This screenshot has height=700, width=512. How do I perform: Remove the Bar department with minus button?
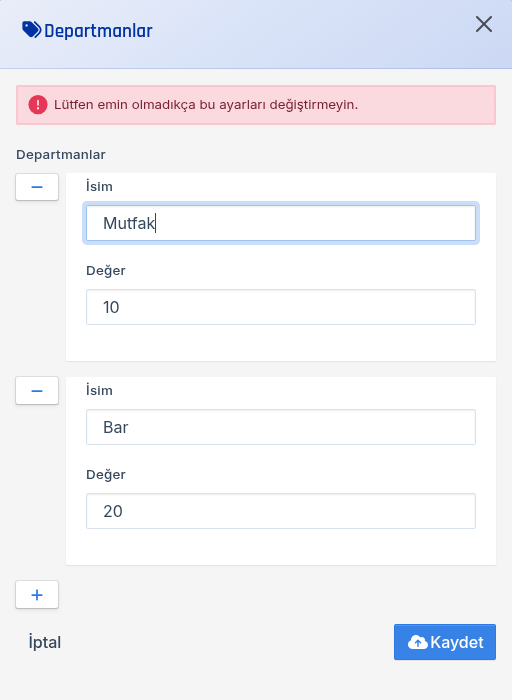pos(37,391)
